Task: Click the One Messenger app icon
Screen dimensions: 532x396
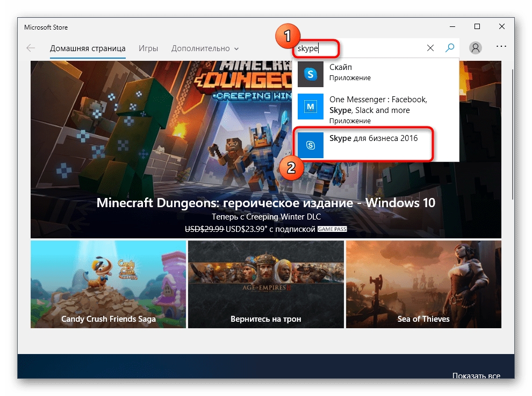Action: (x=311, y=107)
